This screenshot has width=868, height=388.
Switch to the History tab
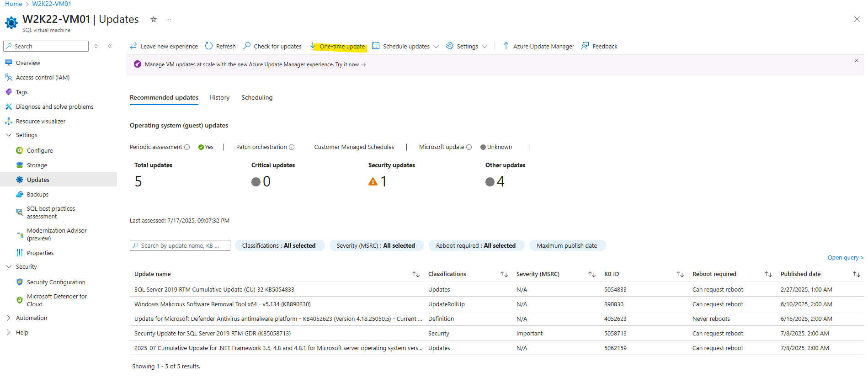pyautogui.click(x=219, y=97)
